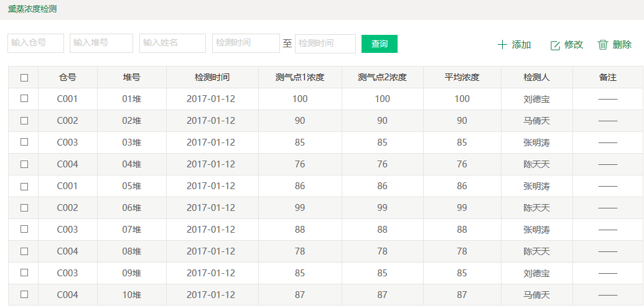Click 陈天天 in the 06堆 row
Screen dimensions: 644x308
tap(536, 208)
